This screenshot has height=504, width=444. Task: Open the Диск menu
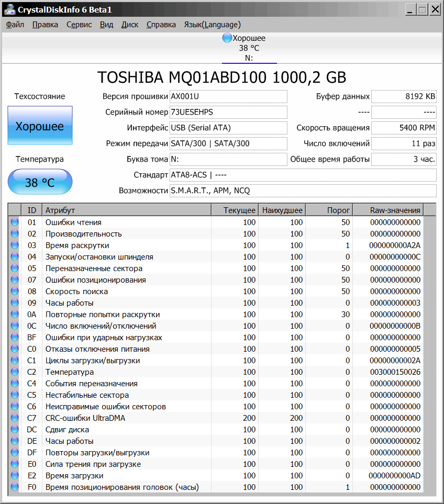point(129,25)
